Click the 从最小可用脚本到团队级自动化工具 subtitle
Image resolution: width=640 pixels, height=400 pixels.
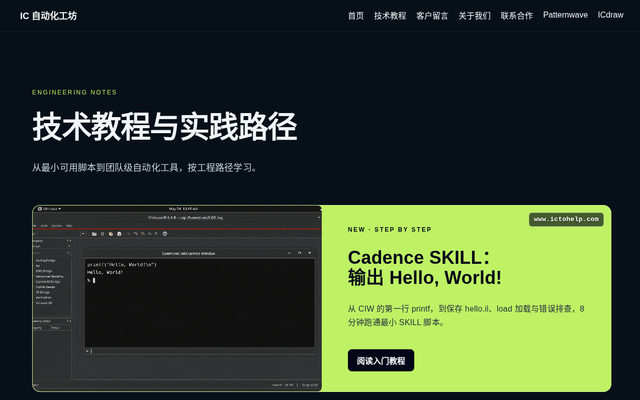click(x=145, y=168)
